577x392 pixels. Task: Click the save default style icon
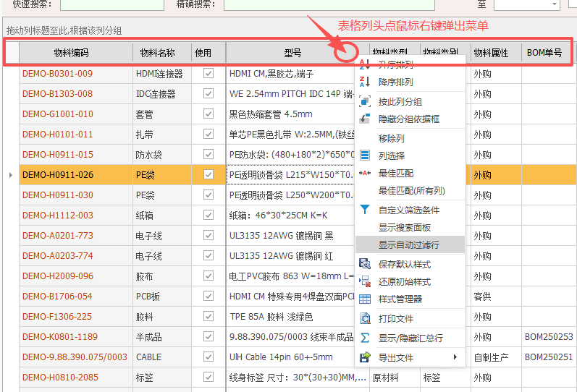pyautogui.click(x=364, y=264)
